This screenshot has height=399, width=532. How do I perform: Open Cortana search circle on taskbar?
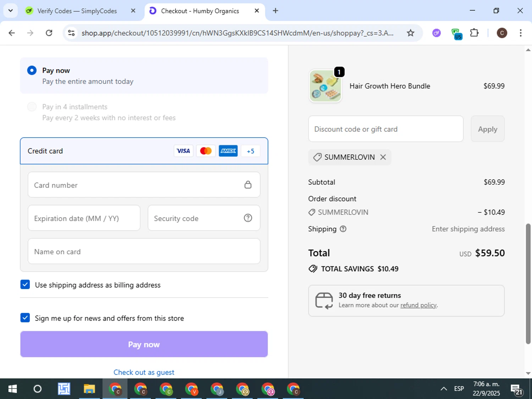tap(37, 389)
